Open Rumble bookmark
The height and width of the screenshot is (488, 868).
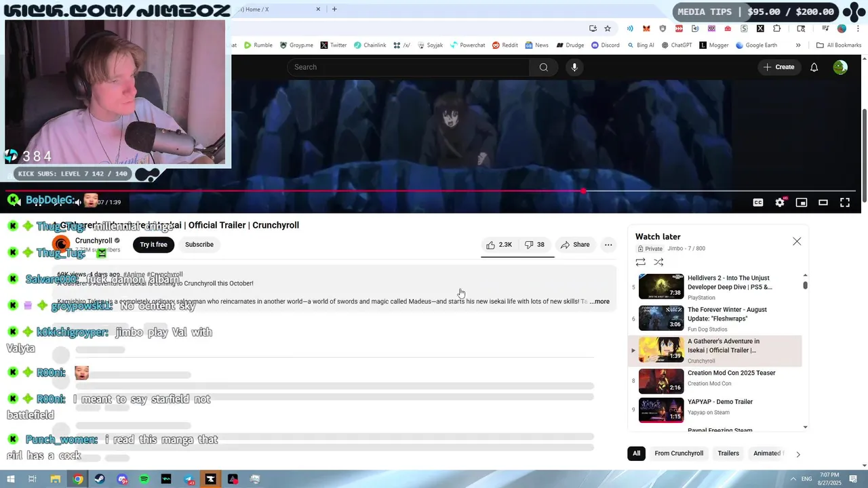point(258,45)
